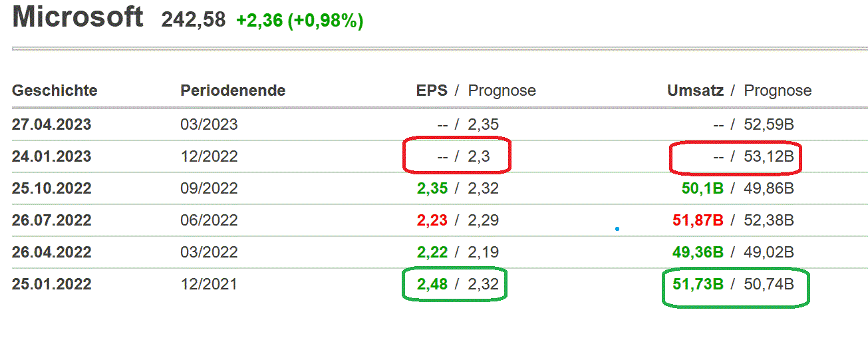Click the bold Umsatz column header
The width and height of the screenshot is (868, 354).
(695, 90)
